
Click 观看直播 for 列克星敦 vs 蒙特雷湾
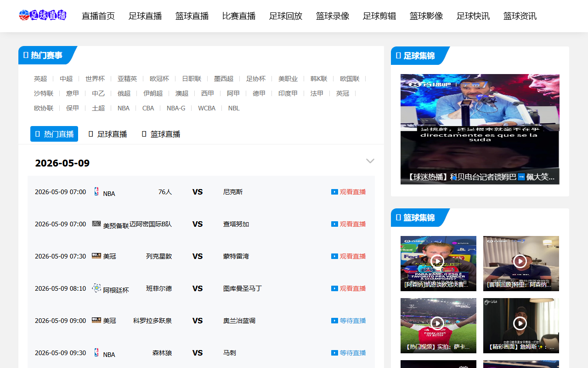click(353, 256)
